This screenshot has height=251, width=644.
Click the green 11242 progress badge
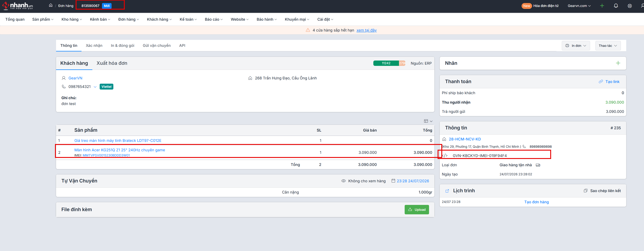[x=386, y=63]
